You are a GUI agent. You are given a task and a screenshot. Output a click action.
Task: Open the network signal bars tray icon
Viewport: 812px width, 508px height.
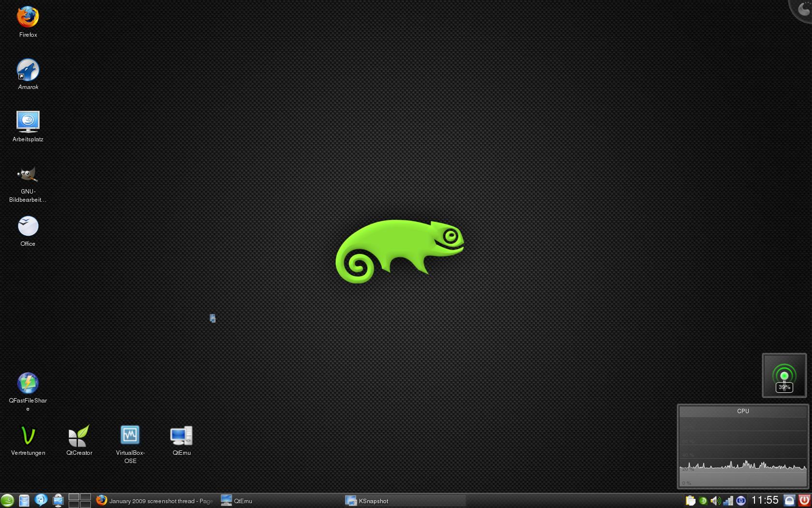point(728,501)
